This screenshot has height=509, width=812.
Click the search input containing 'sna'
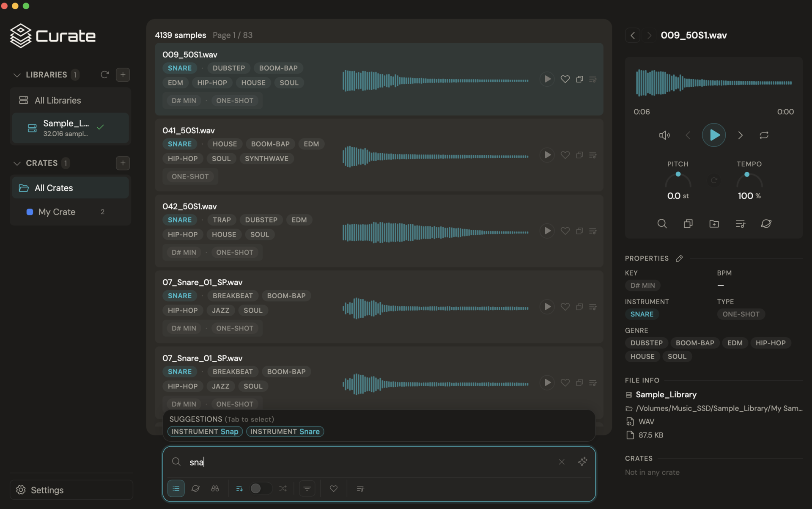pos(370,462)
